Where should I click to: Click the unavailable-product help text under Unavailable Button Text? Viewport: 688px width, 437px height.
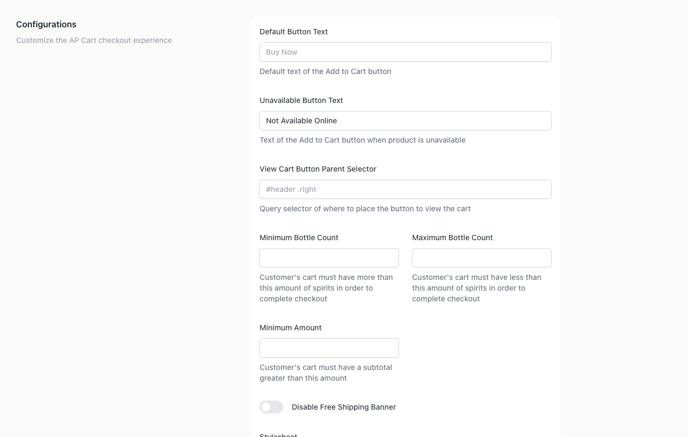point(362,140)
